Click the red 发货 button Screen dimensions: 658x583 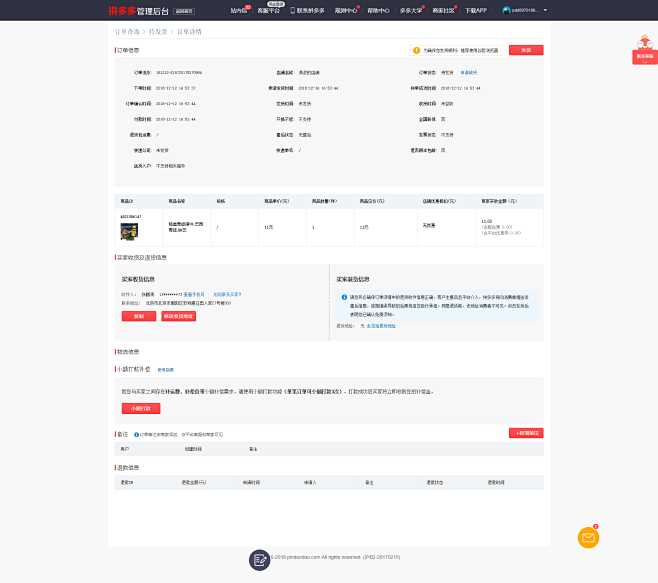pyautogui.click(x=526, y=50)
